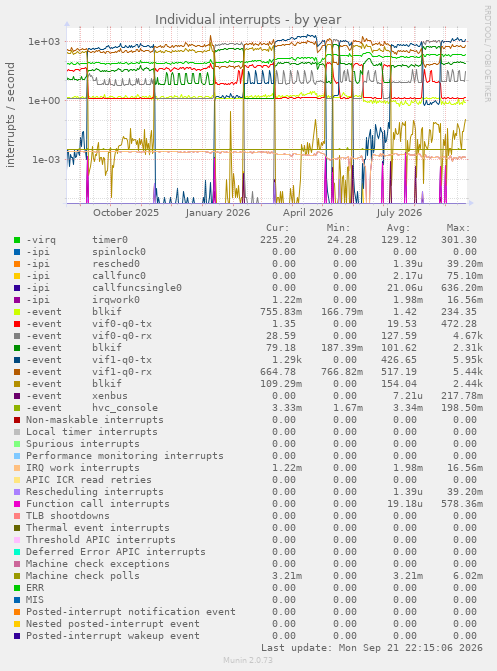Click the swatch beside Posted-interrupt wakeup event
The width and height of the screenshot is (497, 671).
[x=17, y=635]
